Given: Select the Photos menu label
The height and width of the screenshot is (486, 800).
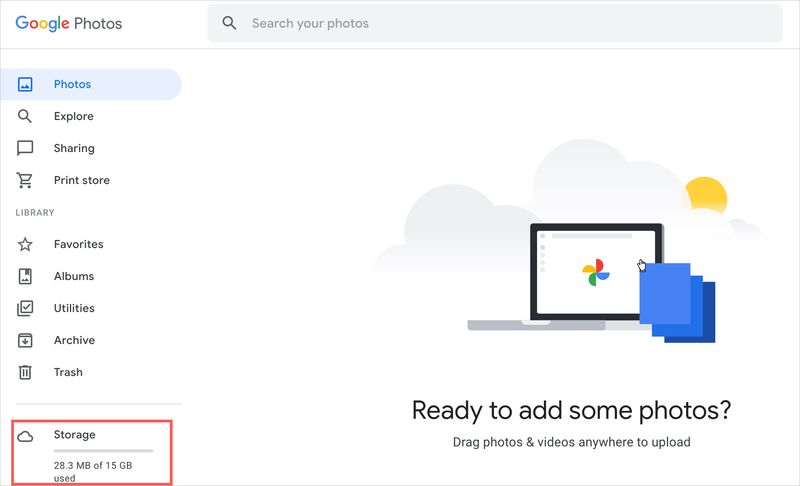Looking at the screenshot, I should coord(72,84).
